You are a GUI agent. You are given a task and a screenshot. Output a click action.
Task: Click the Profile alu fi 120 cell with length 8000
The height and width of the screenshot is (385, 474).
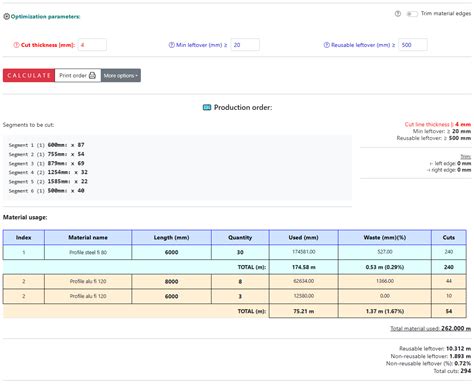[88, 281]
